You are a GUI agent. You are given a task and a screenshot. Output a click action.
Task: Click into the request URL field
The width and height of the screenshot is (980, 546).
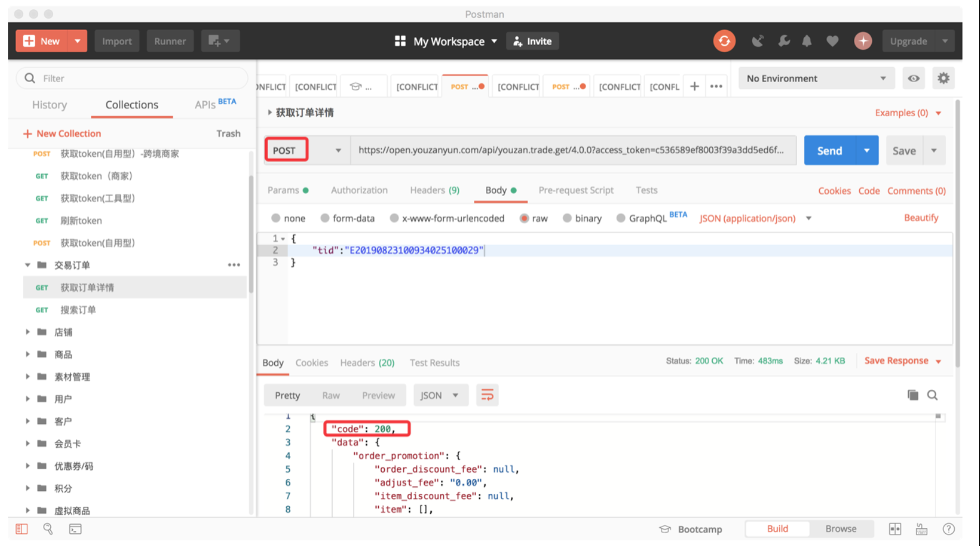click(x=573, y=150)
